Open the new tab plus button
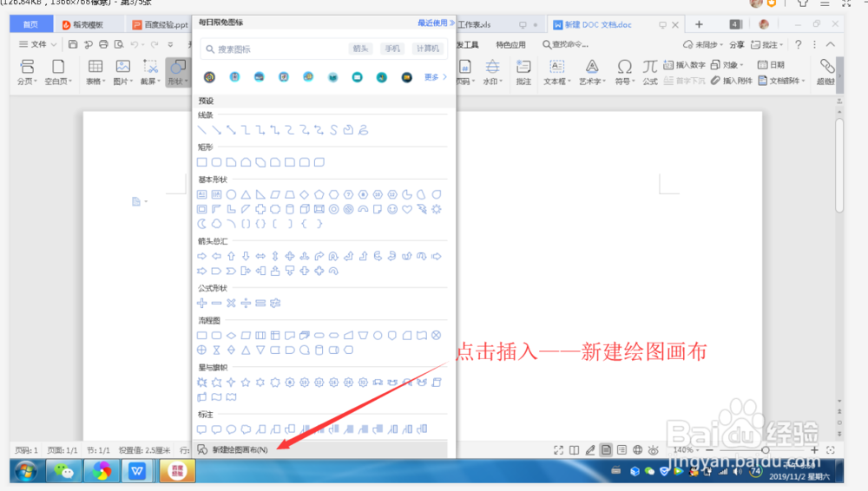Viewport: 868px width, 491px height. tap(699, 24)
